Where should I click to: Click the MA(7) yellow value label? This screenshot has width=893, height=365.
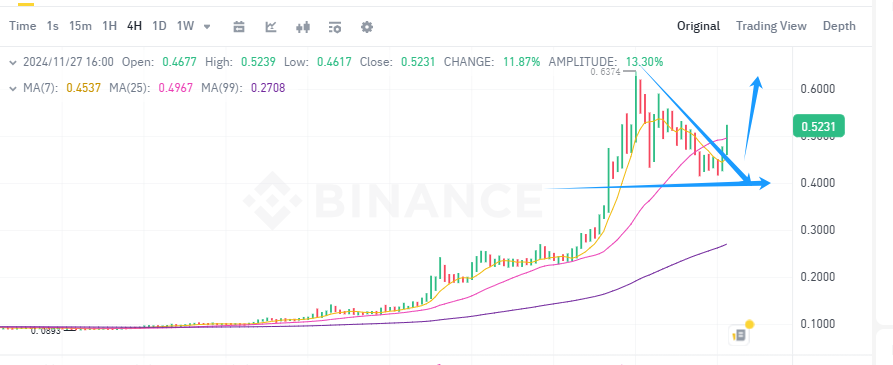(83, 88)
